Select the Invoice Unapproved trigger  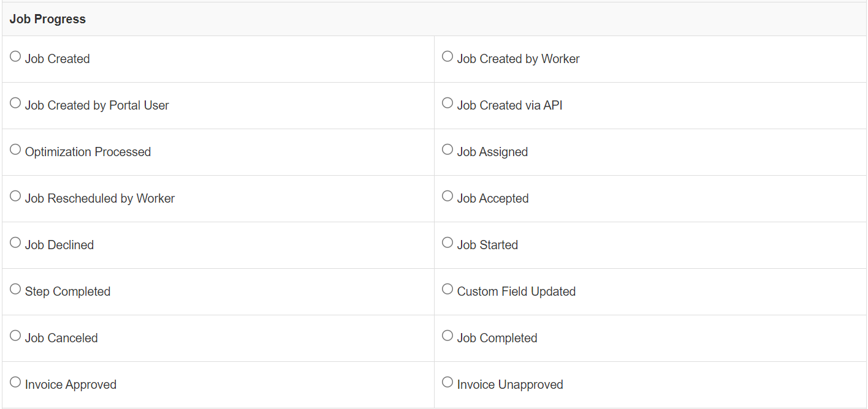pyautogui.click(x=447, y=381)
